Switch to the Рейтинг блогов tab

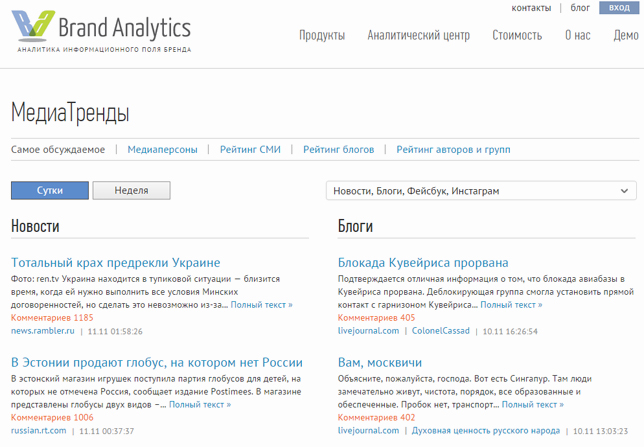point(338,150)
